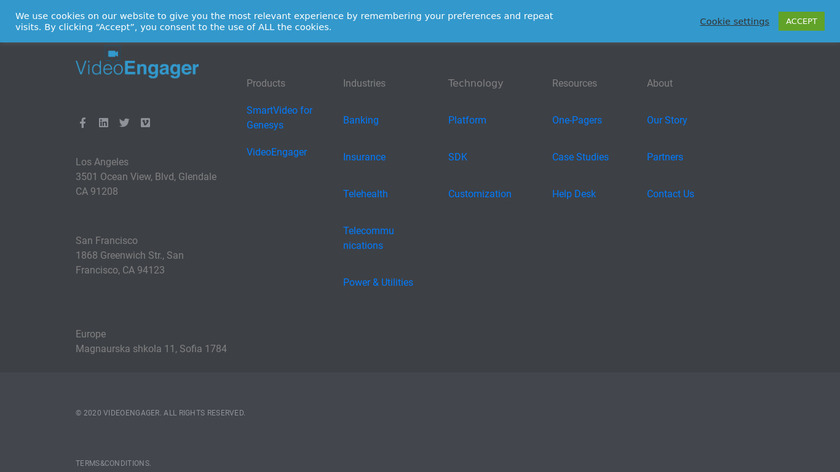Visit the Insurance industry link
Viewport: 840px width, 472px height.
(364, 157)
